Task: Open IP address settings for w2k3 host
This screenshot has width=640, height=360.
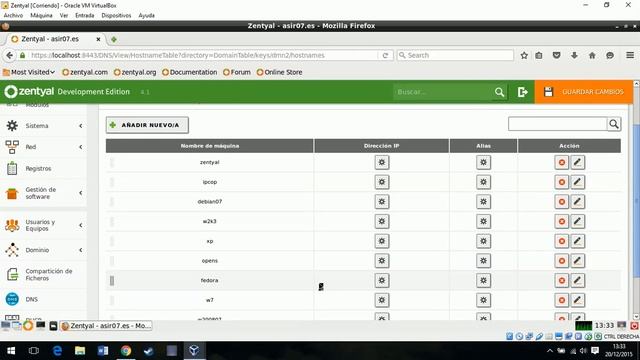Action: 382,221
